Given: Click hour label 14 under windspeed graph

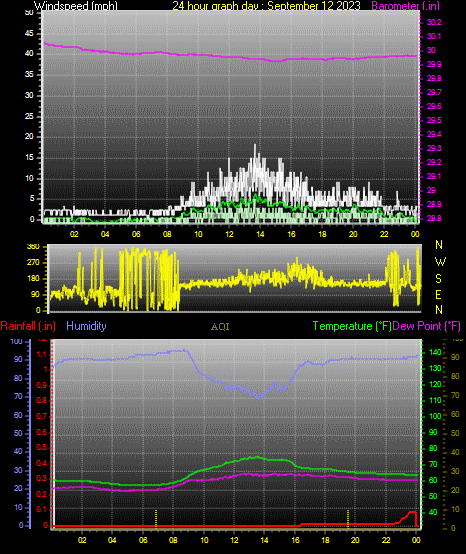Looking at the screenshot, I should (x=260, y=234).
